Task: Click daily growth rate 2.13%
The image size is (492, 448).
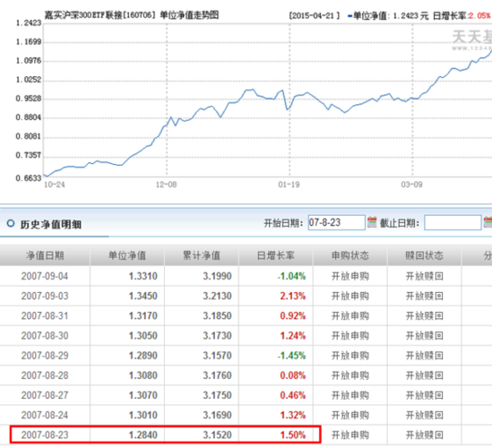Action: point(293,296)
